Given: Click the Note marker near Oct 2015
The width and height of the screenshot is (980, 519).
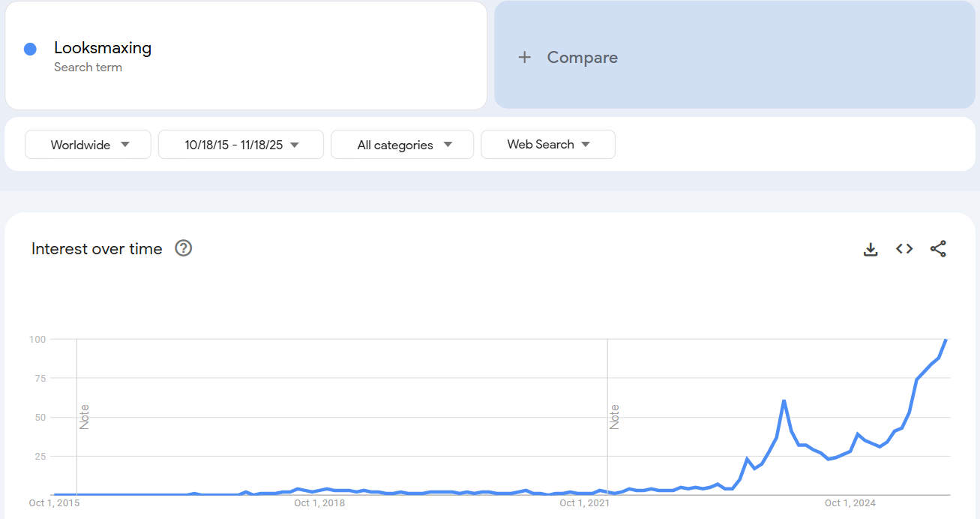Looking at the screenshot, I should pos(84,416).
